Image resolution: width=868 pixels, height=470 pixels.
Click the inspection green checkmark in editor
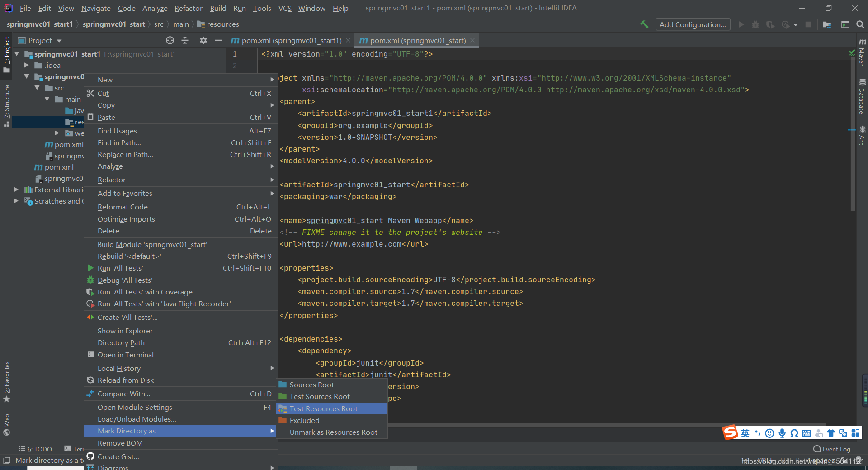point(852,53)
